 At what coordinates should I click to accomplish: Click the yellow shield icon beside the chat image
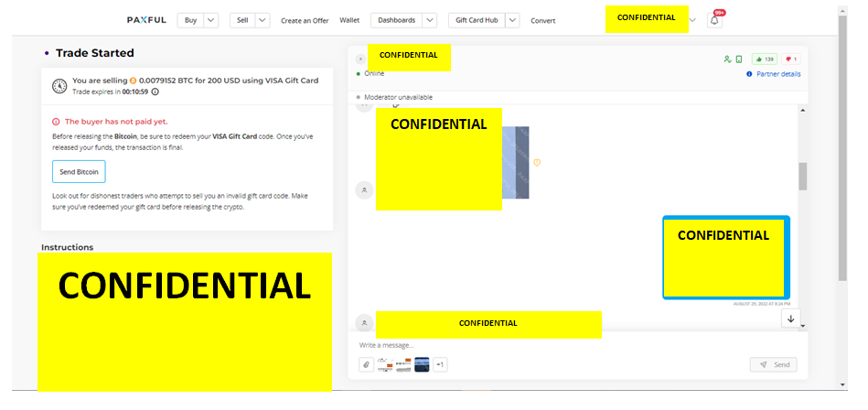click(x=536, y=162)
